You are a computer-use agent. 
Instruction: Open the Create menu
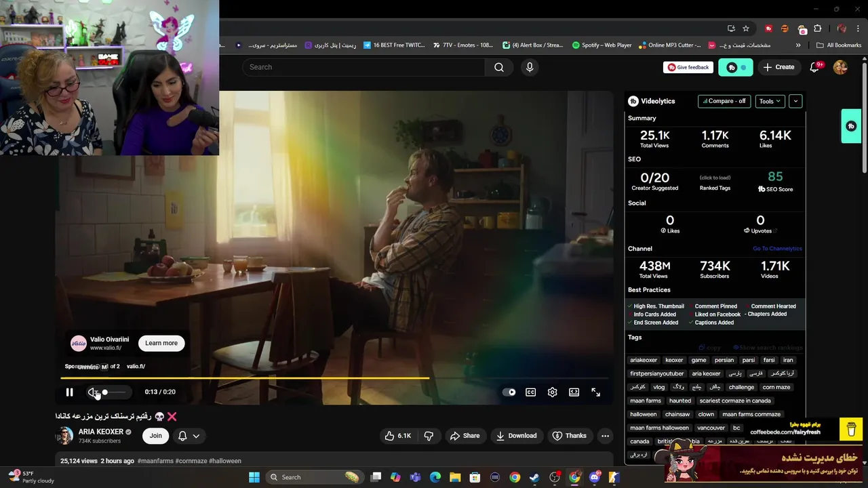[778, 67]
